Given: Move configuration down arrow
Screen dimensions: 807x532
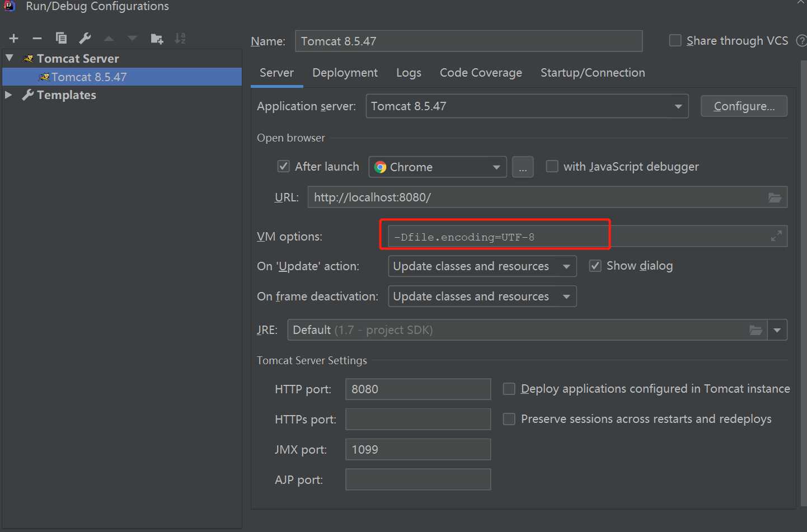Looking at the screenshot, I should pyautogui.click(x=132, y=38).
